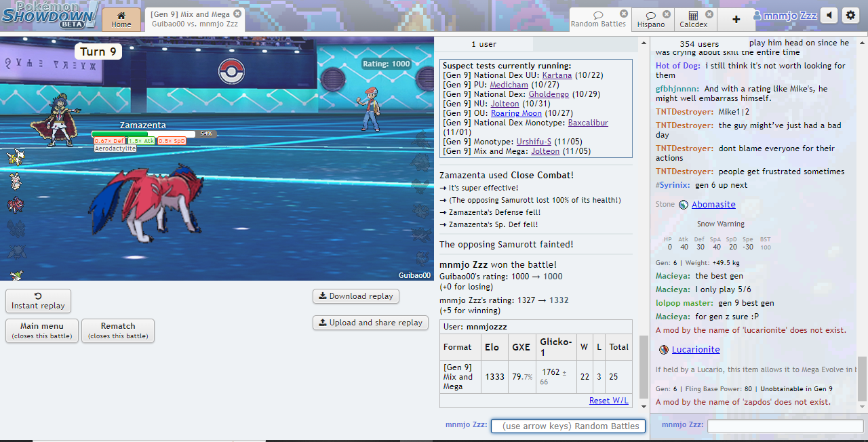Click the Zamazenta sprite in battle

[x=147, y=203]
